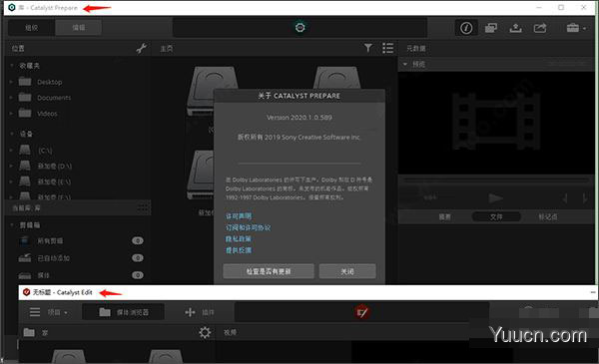
Task: Collapse the 预览 preview section
Action: click(x=405, y=64)
